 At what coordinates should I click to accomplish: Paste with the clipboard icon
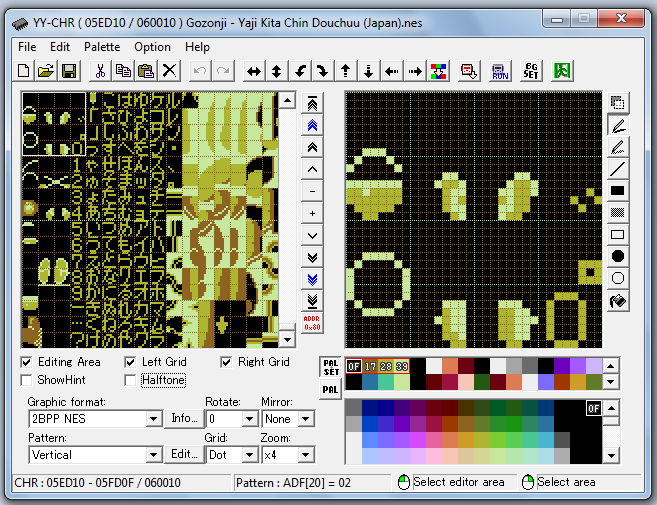pyautogui.click(x=146, y=71)
